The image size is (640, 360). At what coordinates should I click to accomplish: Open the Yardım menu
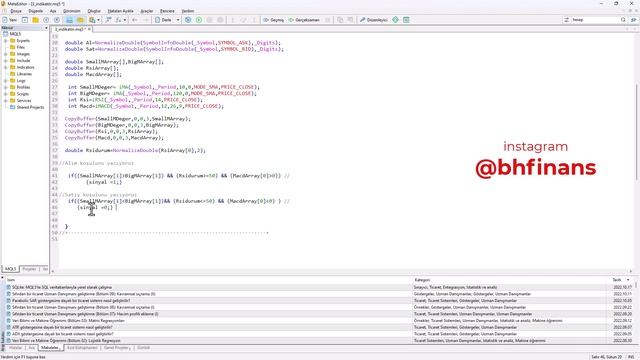[x=188, y=11]
